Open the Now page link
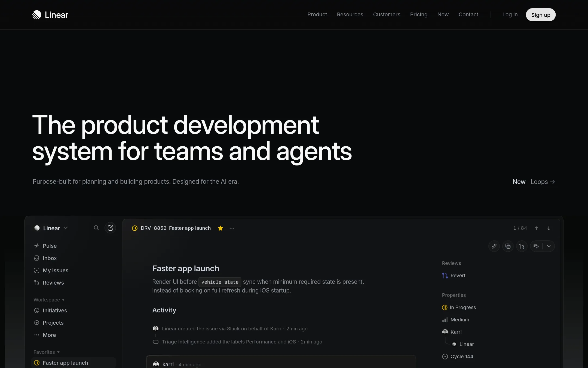Image resolution: width=588 pixels, height=368 pixels. [x=443, y=14]
